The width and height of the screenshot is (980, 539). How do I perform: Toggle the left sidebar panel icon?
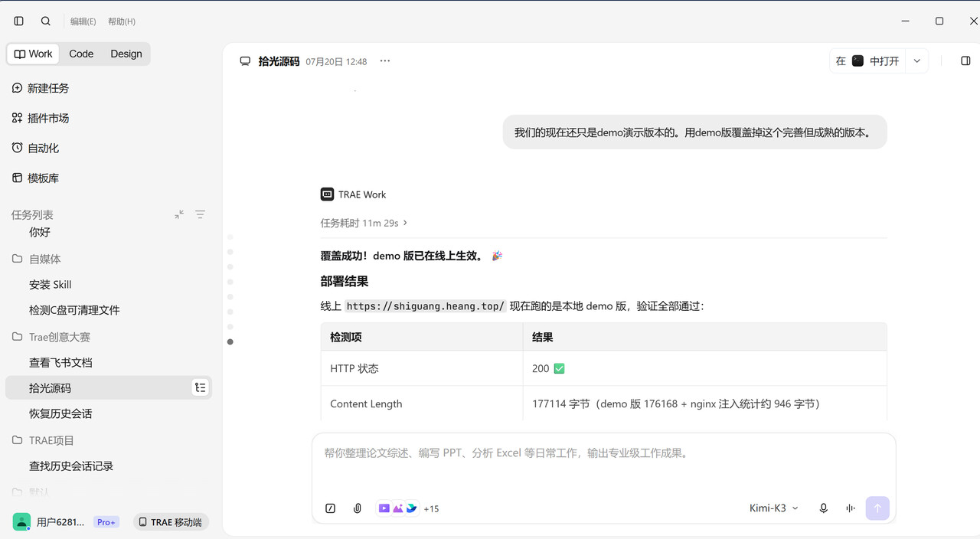point(19,21)
